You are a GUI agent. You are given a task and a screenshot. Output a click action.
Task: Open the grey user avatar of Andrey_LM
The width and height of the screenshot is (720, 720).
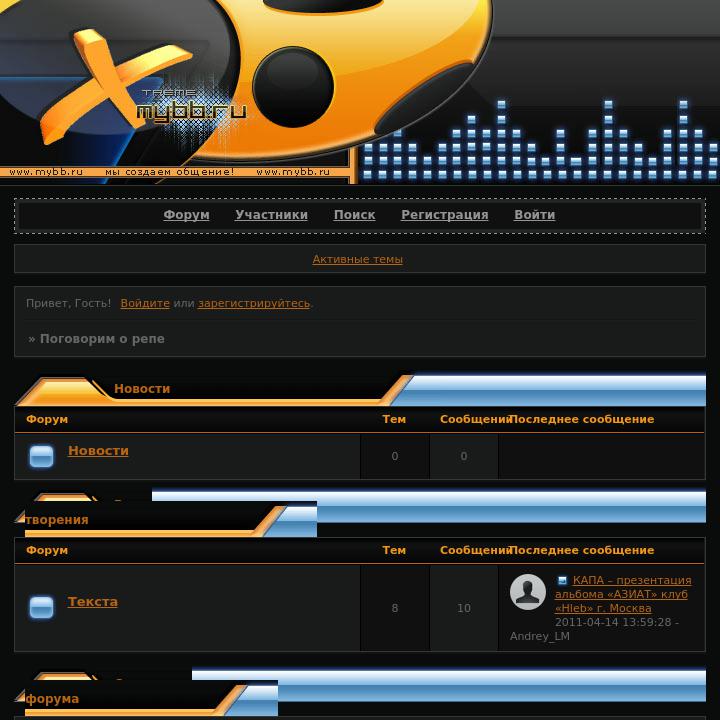coord(528,592)
